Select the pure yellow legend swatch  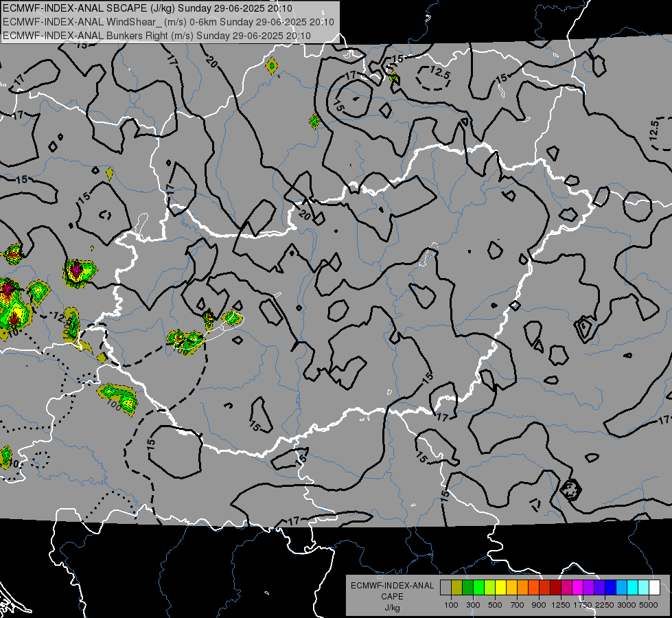pos(500,587)
